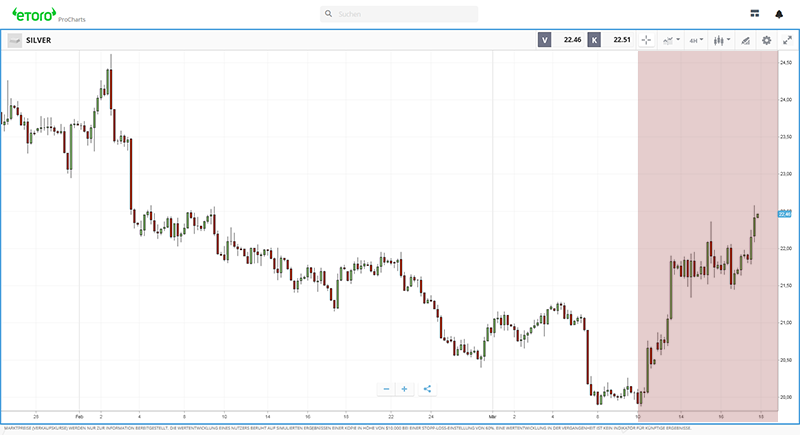Click the 22.51 buy price

click(619, 40)
